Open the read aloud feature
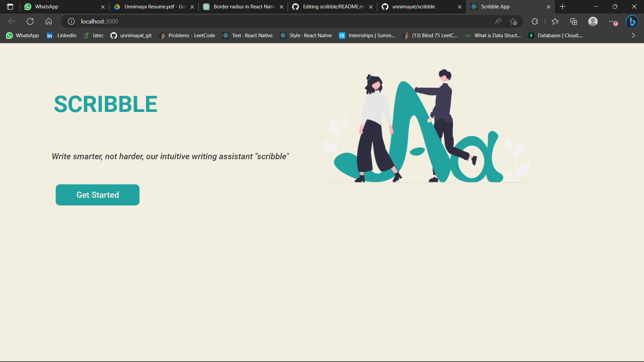 (x=498, y=21)
